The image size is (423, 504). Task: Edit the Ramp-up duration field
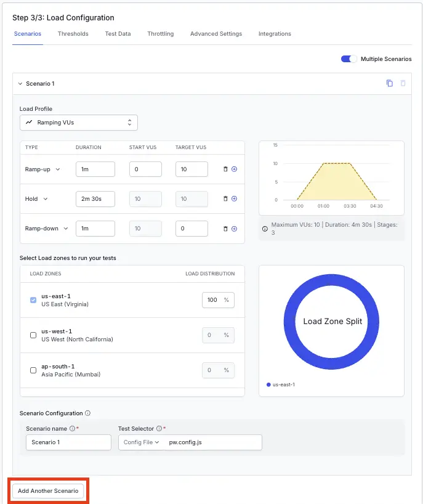[x=95, y=169]
